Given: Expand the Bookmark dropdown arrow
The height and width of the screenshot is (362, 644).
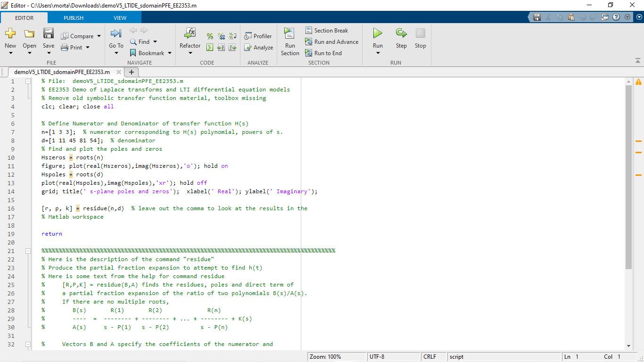Looking at the screenshot, I should pos(170,53).
